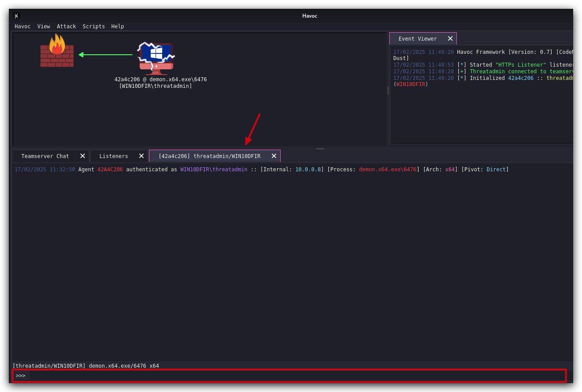This screenshot has height=392, width=582.
Task: Click the "HTTPs Listener" text in Event Viewer
Action: click(521, 65)
